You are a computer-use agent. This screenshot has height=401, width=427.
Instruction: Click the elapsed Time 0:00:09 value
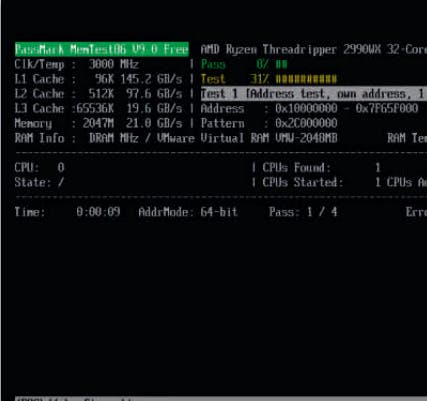point(98,212)
